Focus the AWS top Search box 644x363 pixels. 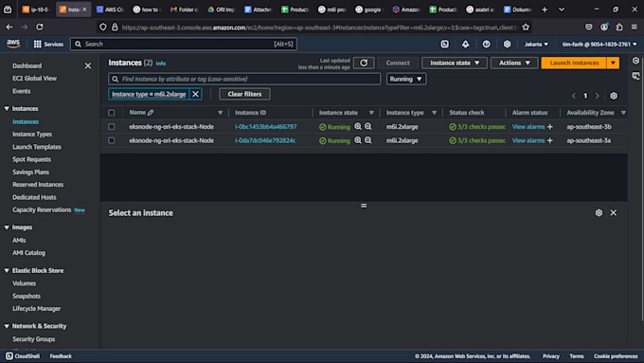(x=184, y=44)
